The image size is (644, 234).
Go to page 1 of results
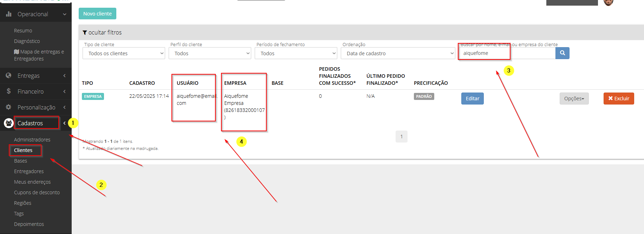click(401, 137)
